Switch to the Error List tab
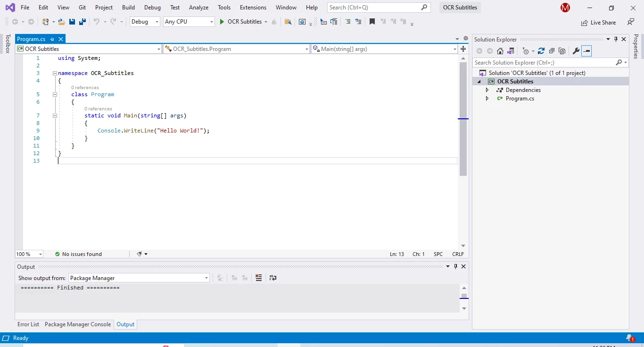 pyautogui.click(x=28, y=324)
